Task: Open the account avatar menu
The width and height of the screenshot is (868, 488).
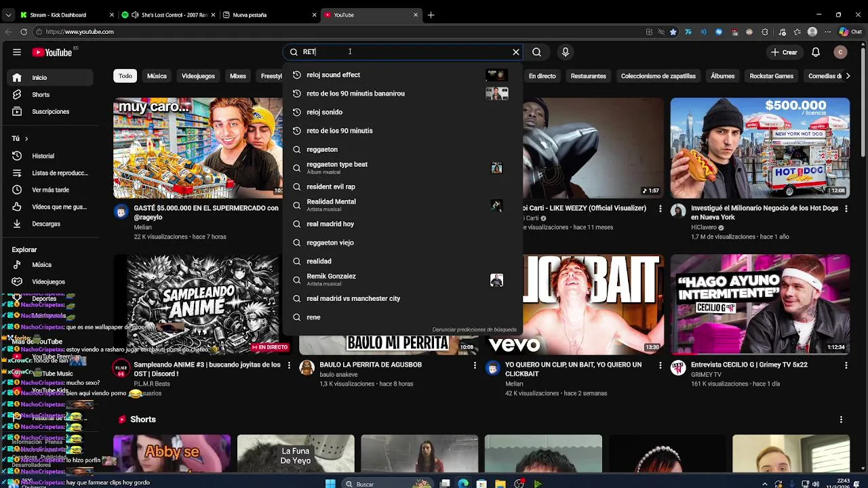Action: pos(840,52)
